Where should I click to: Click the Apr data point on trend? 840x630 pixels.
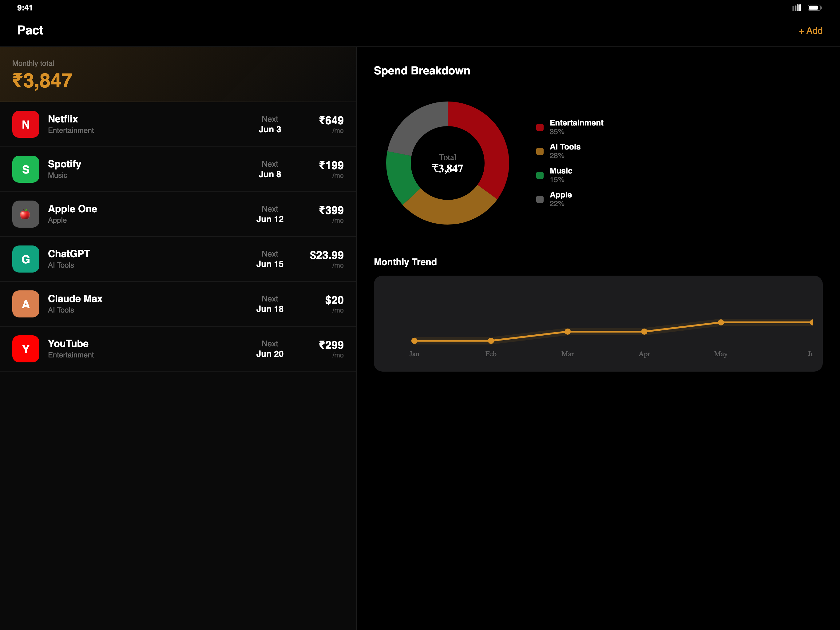pos(644,332)
